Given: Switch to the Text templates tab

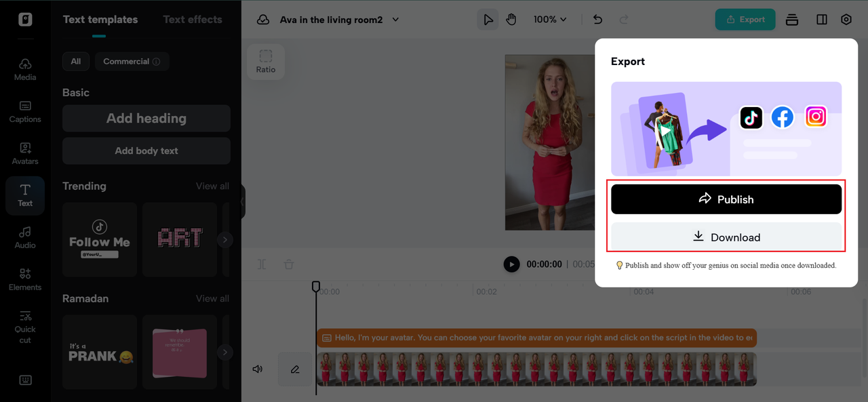Looking at the screenshot, I should [x=100, y=19].
